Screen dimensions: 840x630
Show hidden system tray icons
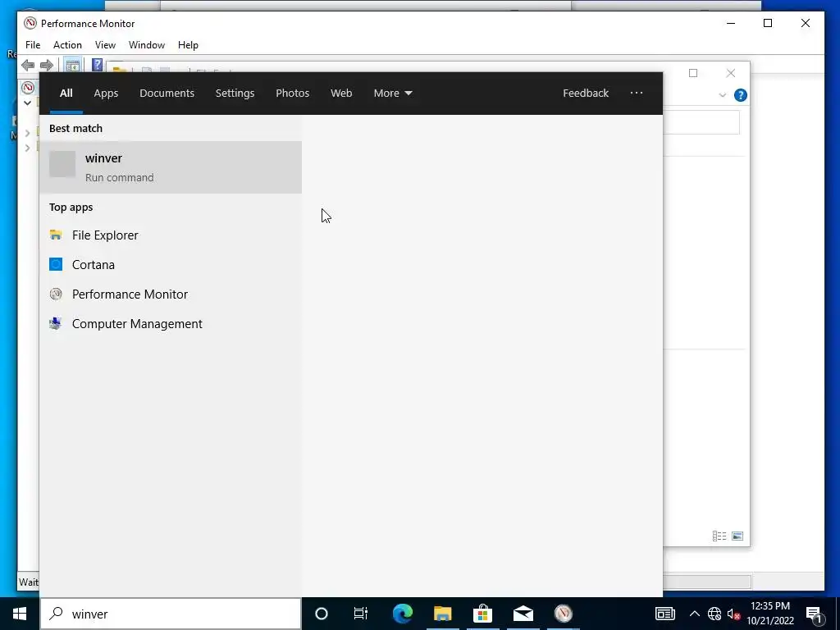click(694, 614)
